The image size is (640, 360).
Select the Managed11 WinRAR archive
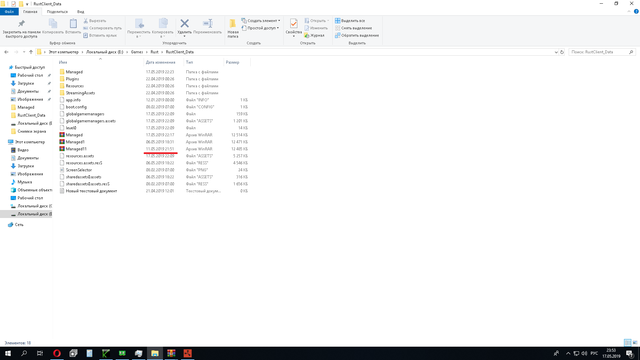click(x=76, y=149)
